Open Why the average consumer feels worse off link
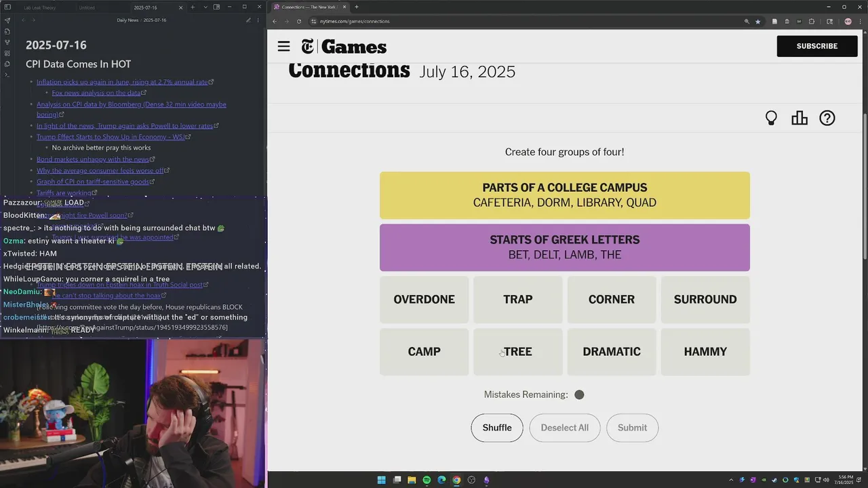This screenshot has height=488, width=868. (100, 171)
